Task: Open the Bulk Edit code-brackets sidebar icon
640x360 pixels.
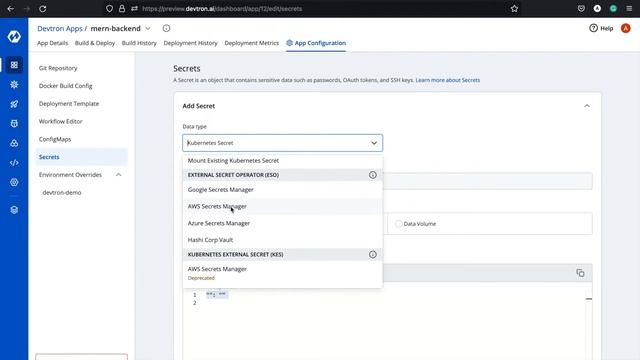Action: point(14,163)
